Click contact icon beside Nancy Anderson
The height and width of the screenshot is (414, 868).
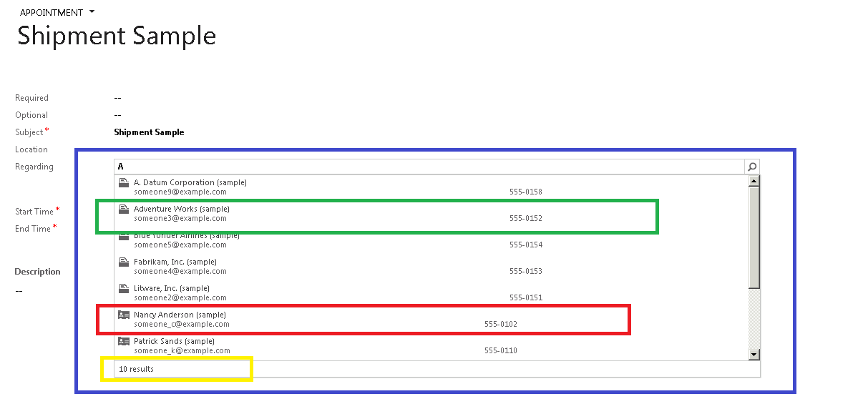pyautogui.click(x=123, y=315)
